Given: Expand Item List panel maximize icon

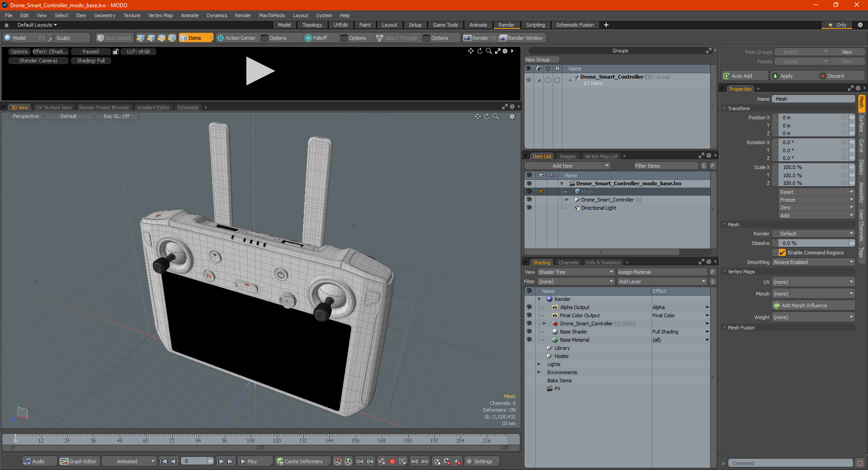Looking at the screenshot, I should click(702, 156).
